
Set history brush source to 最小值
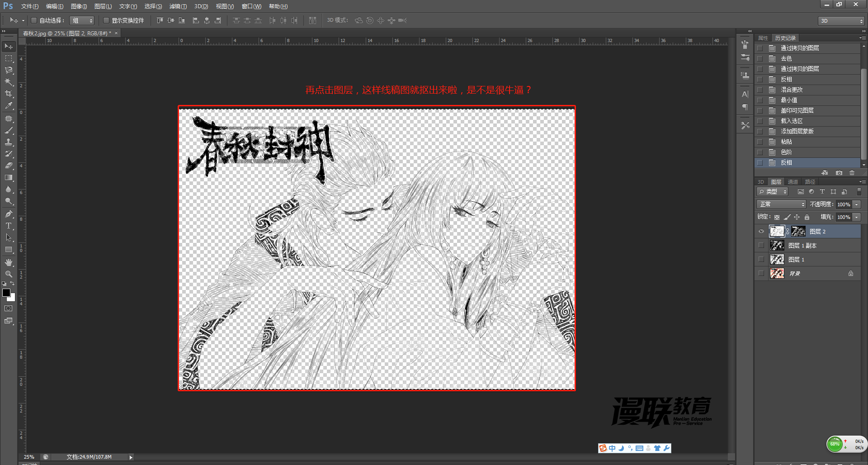[760, 100]
